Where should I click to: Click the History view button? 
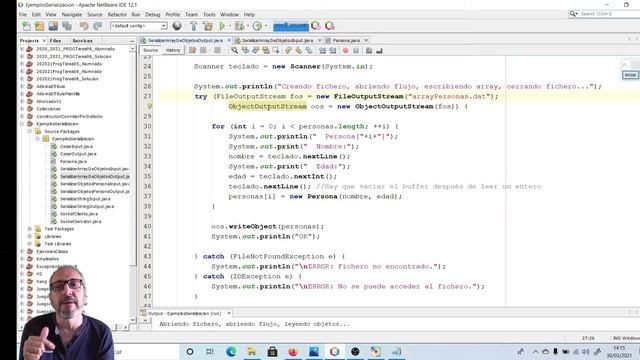tap(173, 50)
